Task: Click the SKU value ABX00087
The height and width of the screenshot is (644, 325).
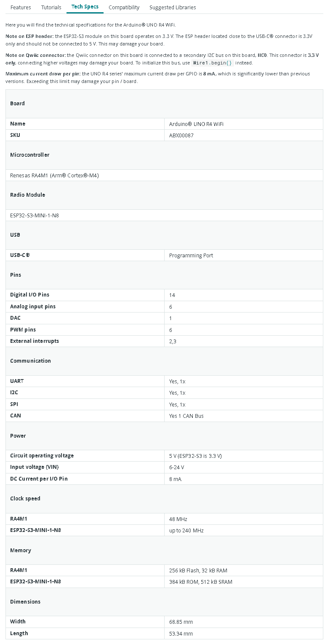Action: click(181, 135)
